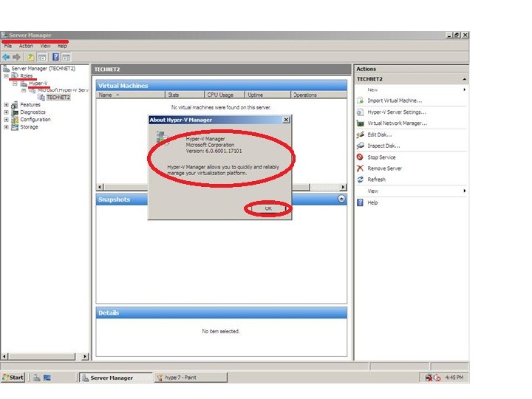Collapse the Hyper-V tree node
The height and width of the screenshot is (399, 532).
[15, 83]
